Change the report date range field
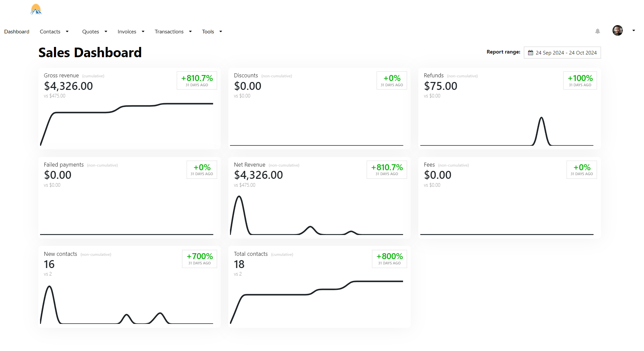The height and width of the screenshot is (351, 644). coord(562,53)
